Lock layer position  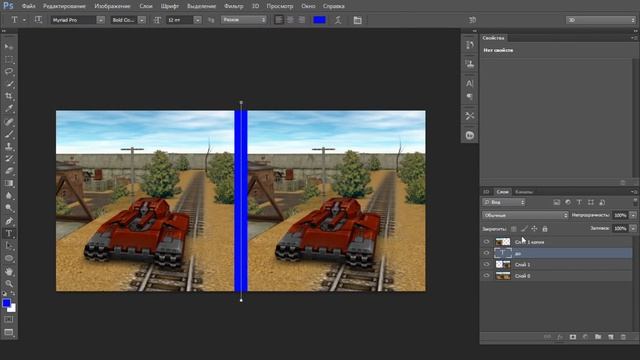534,229
